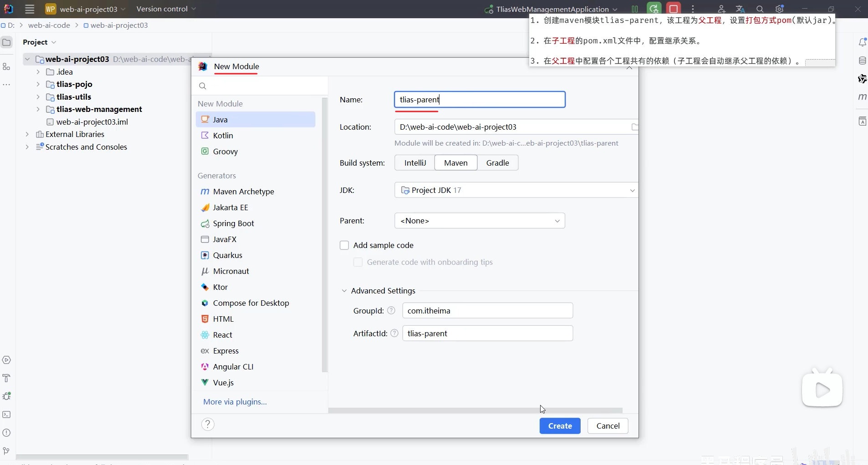Image resolution: width=868 pixels, height=465 pixels.
Task: Open the main hamburger menu
Action: [30, 9]
